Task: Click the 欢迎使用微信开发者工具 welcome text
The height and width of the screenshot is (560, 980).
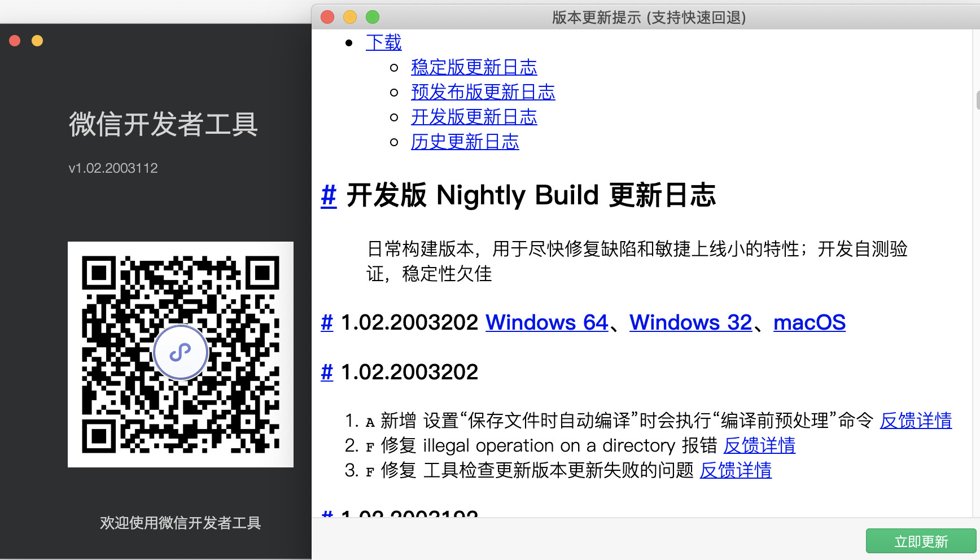Action: click(181, 523)
